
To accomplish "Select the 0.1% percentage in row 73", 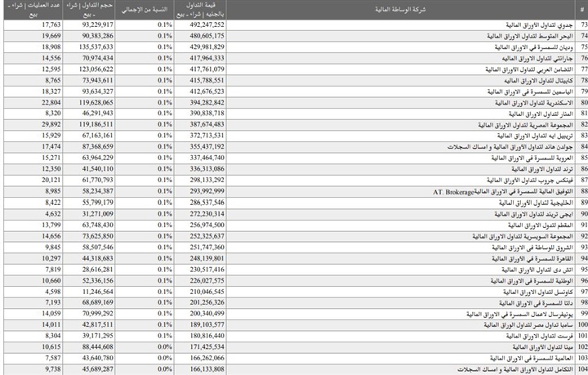I will click(165, 25).
